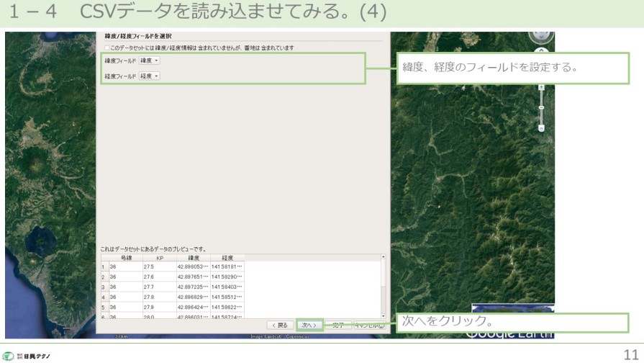The width and height of the screenshot is (644, 363).
Task: Select row 3 number in the data preview
Action: 104,286
